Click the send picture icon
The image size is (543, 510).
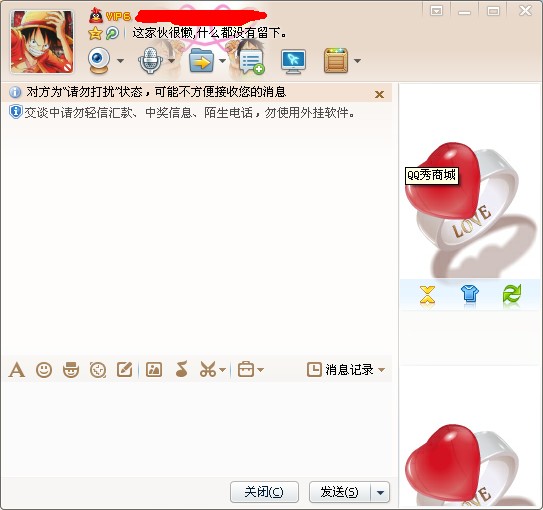(x=154, y=370)
